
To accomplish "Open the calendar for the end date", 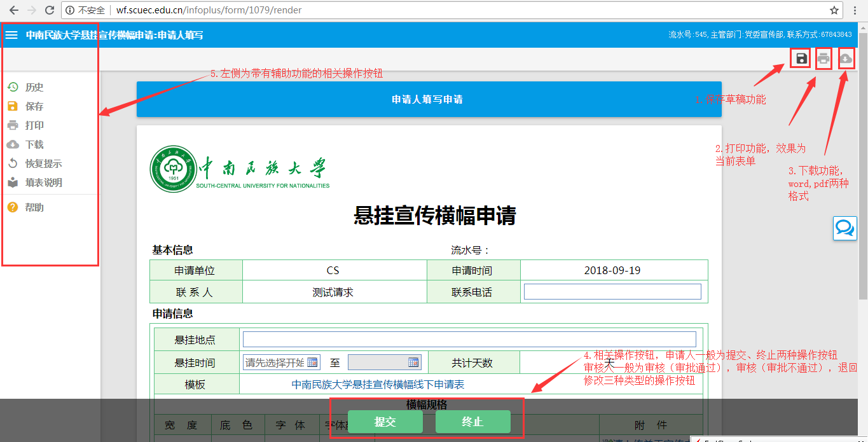I will (x=414, y=363).
